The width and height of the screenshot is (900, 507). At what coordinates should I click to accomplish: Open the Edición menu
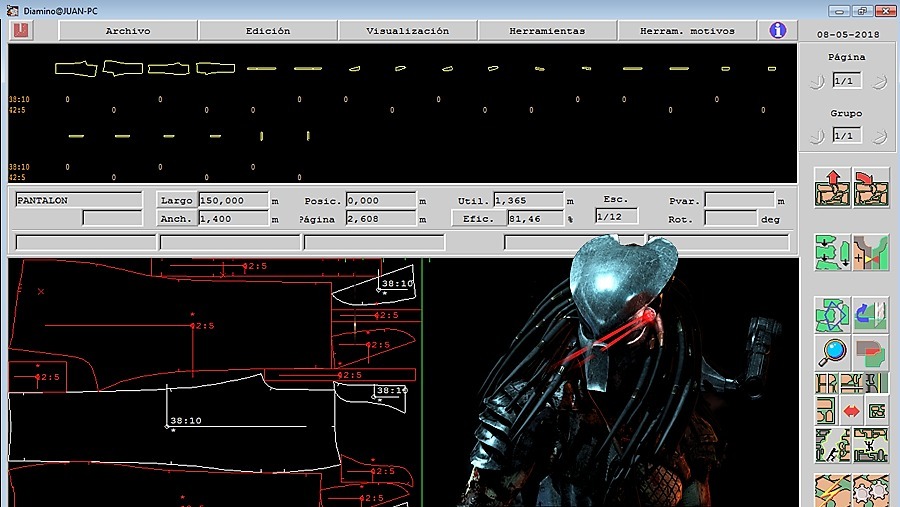point(268,31)
